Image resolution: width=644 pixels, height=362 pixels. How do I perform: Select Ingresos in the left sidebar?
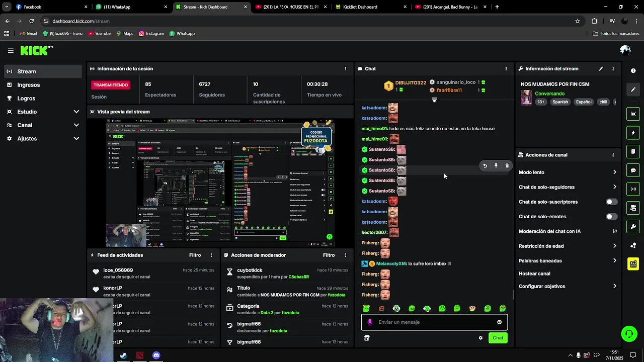[x=43, y=85]
